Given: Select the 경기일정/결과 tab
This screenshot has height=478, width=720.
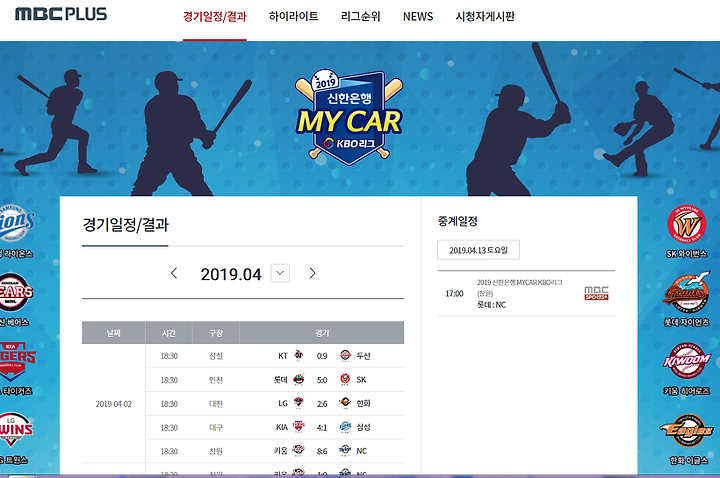Looking at the screenshot, I should coord(214,17).
